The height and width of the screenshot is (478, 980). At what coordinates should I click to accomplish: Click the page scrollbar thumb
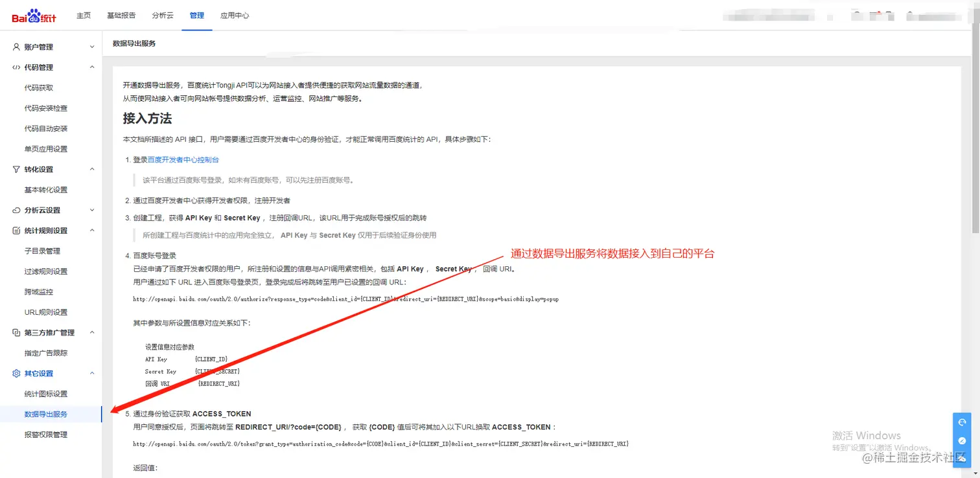(975, 120)
